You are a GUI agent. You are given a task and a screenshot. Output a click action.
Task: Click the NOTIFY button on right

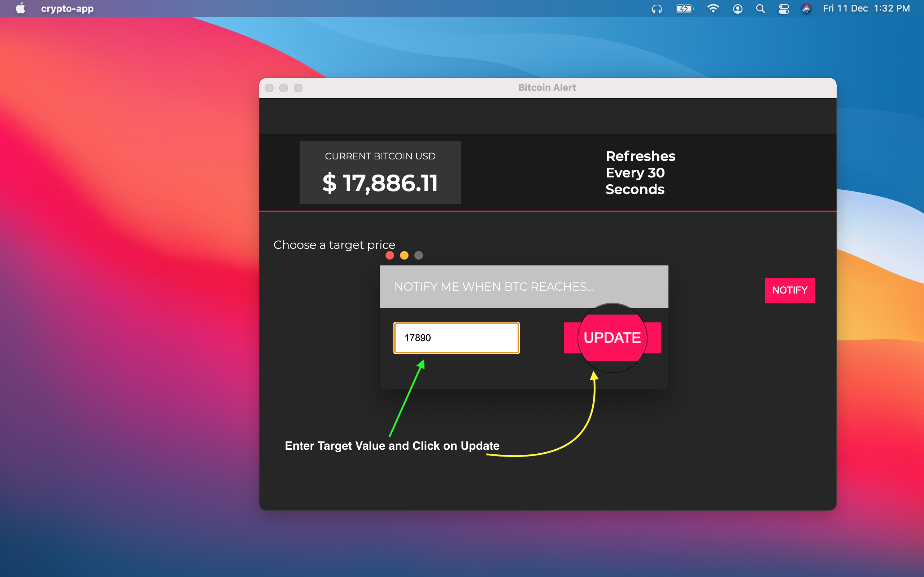click(x=790, y=290)
